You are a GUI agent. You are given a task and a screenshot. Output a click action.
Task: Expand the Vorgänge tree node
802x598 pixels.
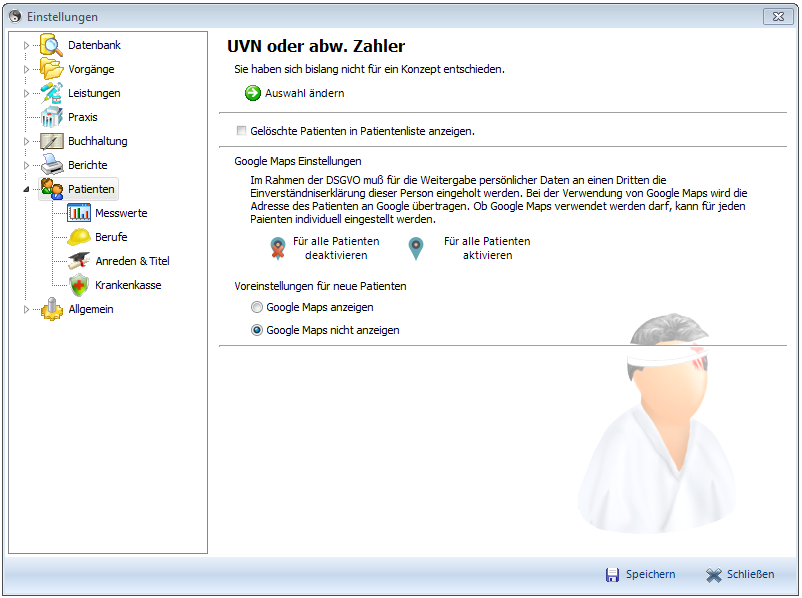[x=26, y=69]
